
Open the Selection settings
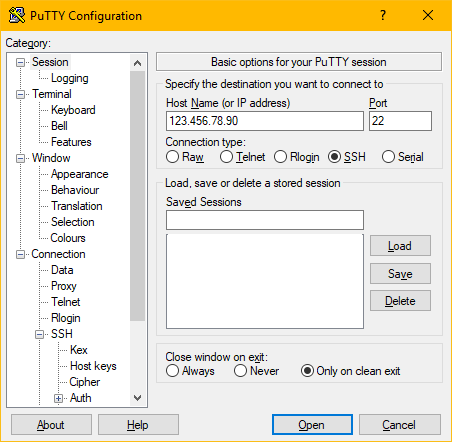click(73, 222)
